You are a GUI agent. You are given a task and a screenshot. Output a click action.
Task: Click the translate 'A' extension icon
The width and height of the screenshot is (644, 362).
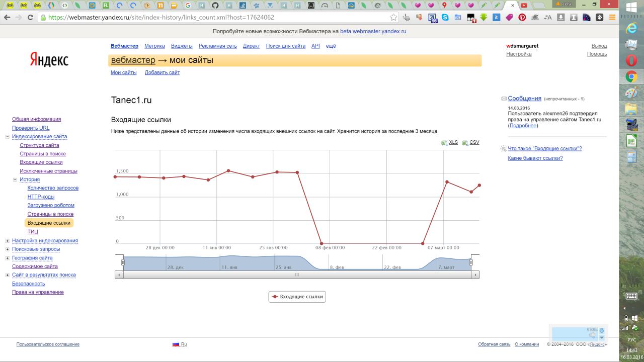click(x=548, y=17)
